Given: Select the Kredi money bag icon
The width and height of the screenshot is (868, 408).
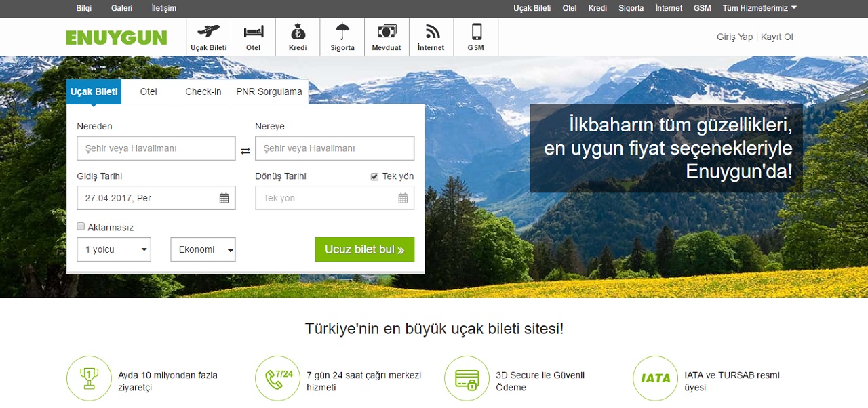Looking at the screenshot, I should tap(298, 32).
